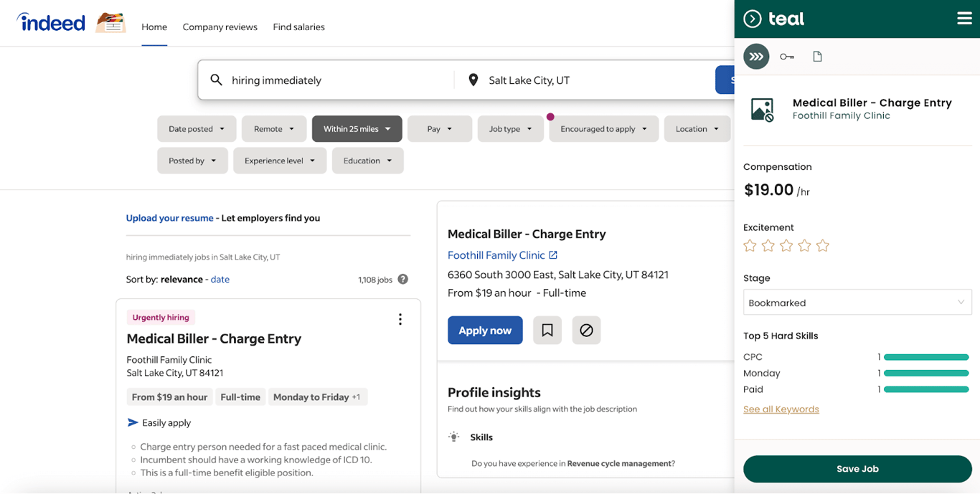980x494 pixels.
Task: Select the Teal key keywords icon
Action: (787, 57)
